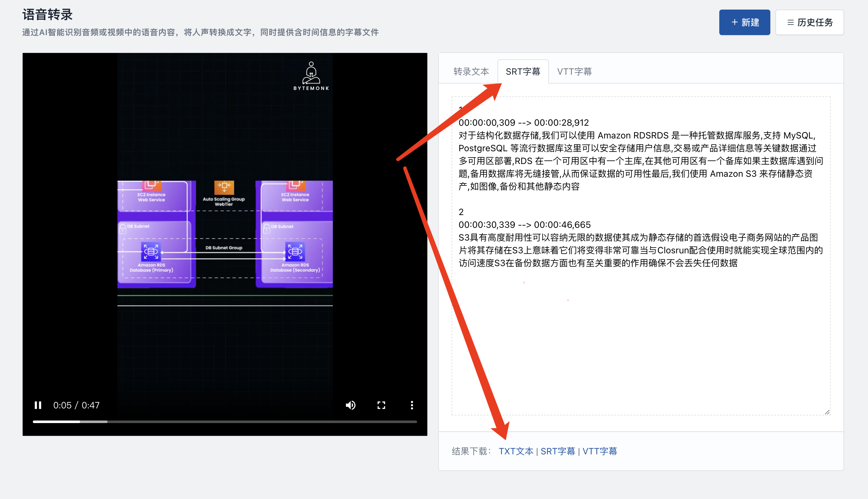Pause the video playback
This screenshot has height=499, width=868.
[38, 405]
